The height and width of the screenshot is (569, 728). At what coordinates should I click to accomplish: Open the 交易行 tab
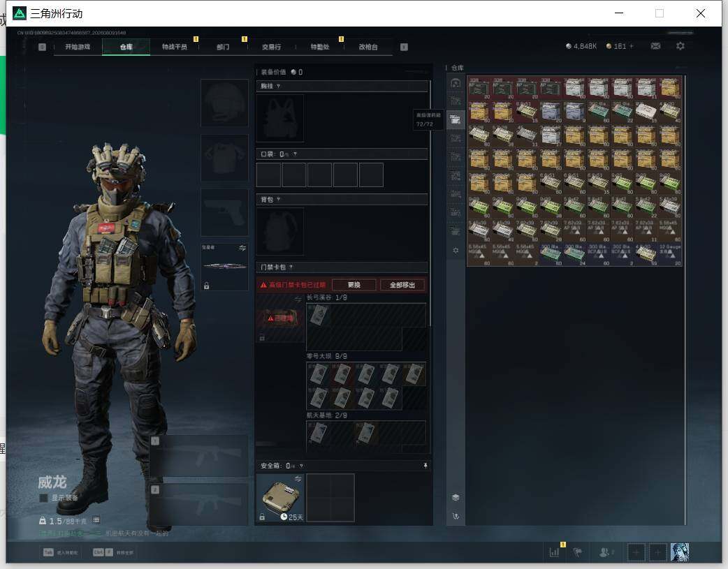click(271, 47)
